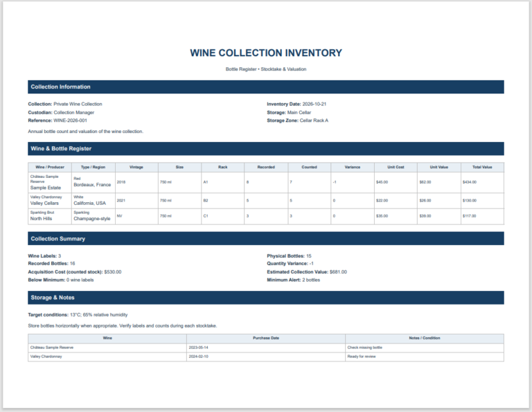Viewport: 532px width, 412px height.
Task: Click the 'Bordeaux, France' region cell
Action: point(92,185)
